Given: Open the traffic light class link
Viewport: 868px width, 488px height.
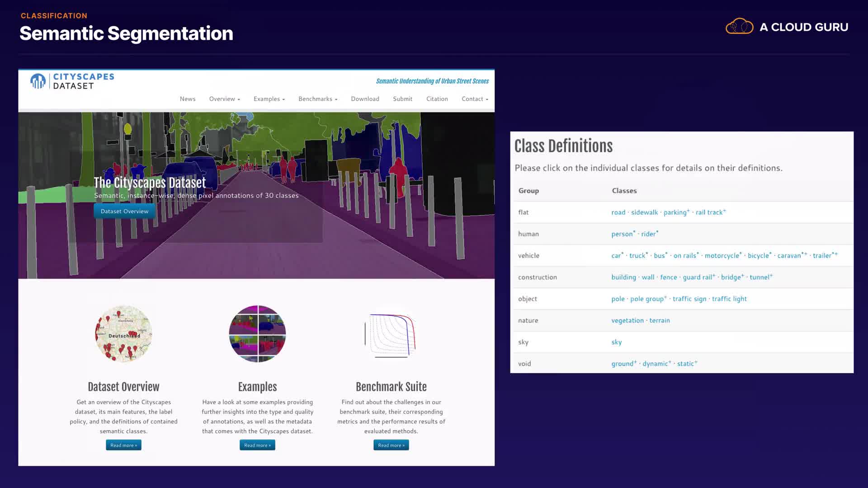Looking at the screenshot, I should coord(729,299).
